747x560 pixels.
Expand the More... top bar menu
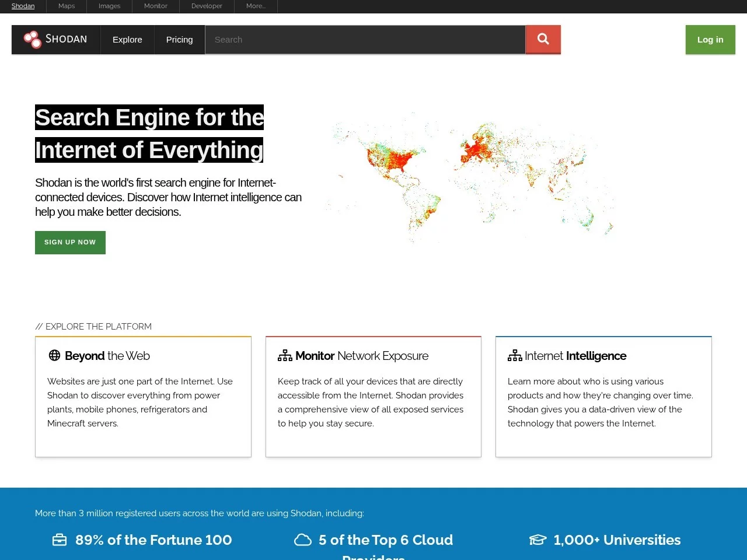click(x=256, y=6)
